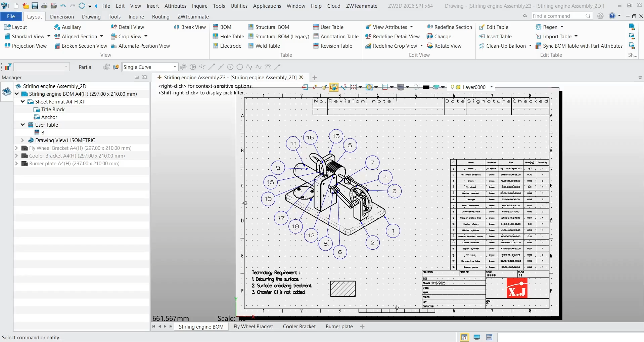The image size is (644, 342).
Task: Switch to the Dimension ribbon tab
Action: [61, 16]
